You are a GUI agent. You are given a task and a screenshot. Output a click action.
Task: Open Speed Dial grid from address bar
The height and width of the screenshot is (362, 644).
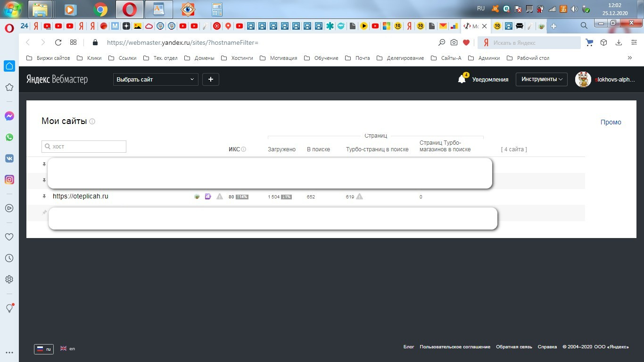(73, 42)
